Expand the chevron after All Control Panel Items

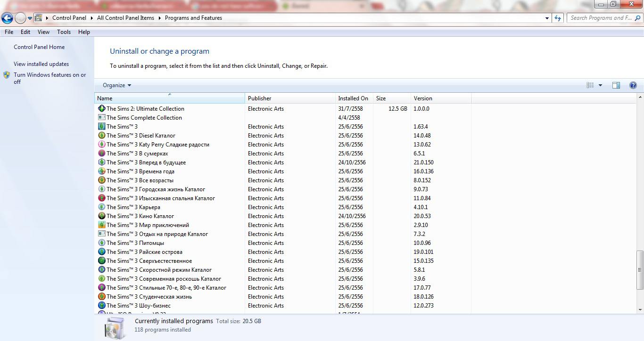coord(160,18)
